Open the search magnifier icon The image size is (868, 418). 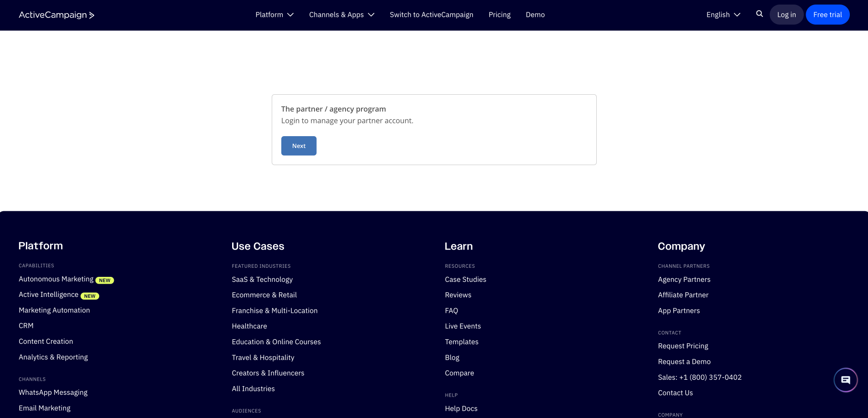pos(759,14)
